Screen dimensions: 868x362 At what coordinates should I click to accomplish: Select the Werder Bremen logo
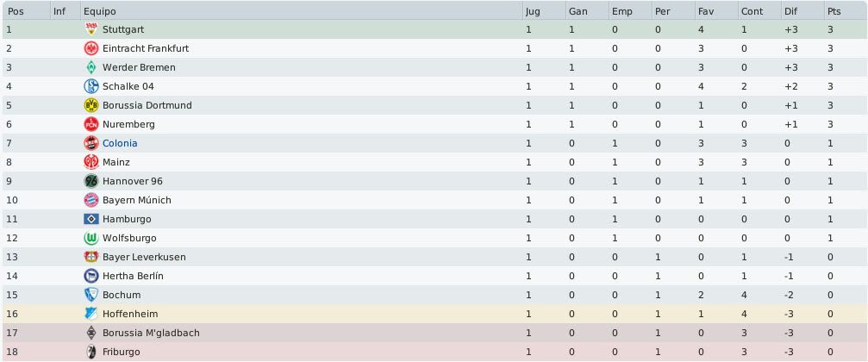click(x=91, y=67)
